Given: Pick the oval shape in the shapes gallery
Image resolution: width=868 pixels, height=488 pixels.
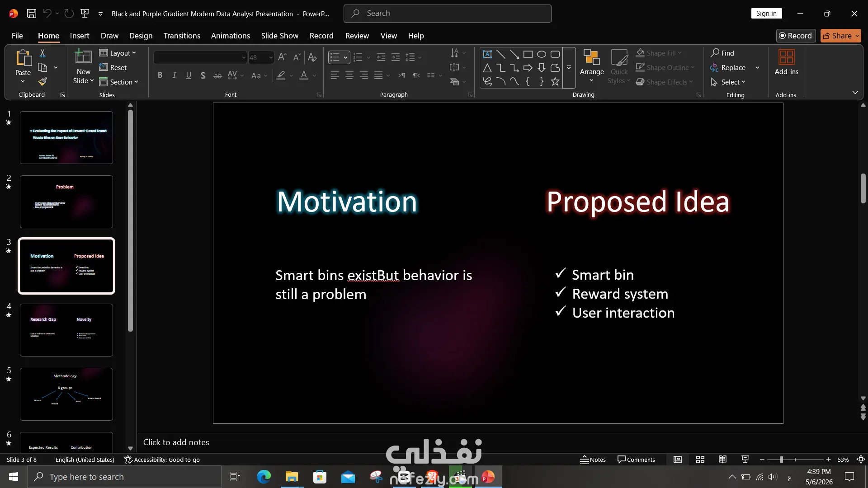Looking at the screenshot, I should pos(542,54).
